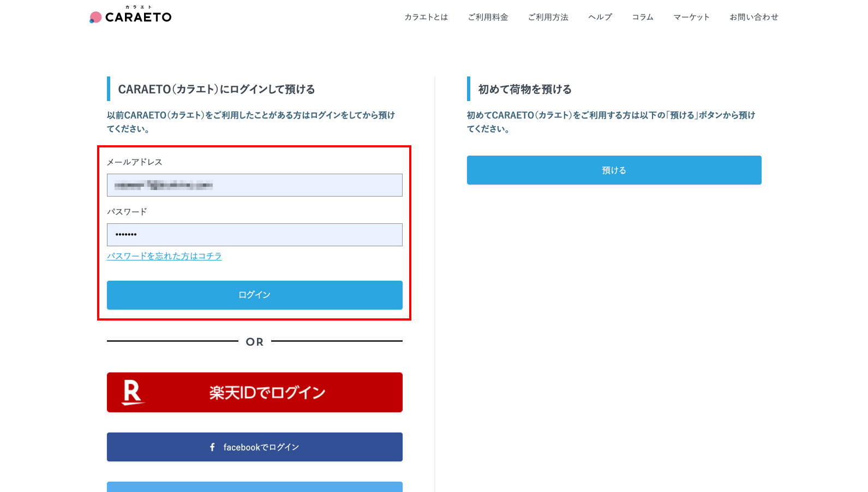Go to ご利用方法 in the navigation
The image size is (868, 492).
[x=548, y=17]
